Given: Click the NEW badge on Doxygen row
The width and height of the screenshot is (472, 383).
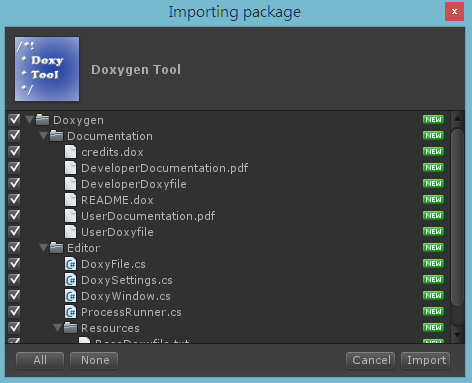Looking at the screenshot, I should click(433, 120).
